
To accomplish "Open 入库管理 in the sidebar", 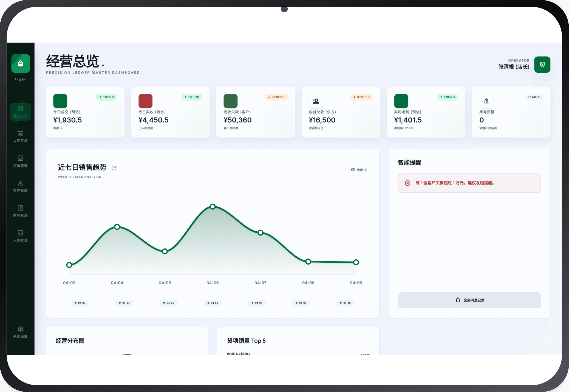I will click(x=20, y=236).
